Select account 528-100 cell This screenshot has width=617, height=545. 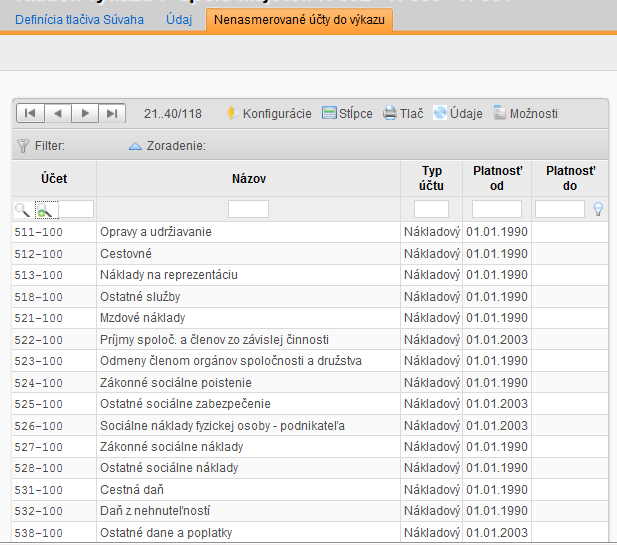54,468
